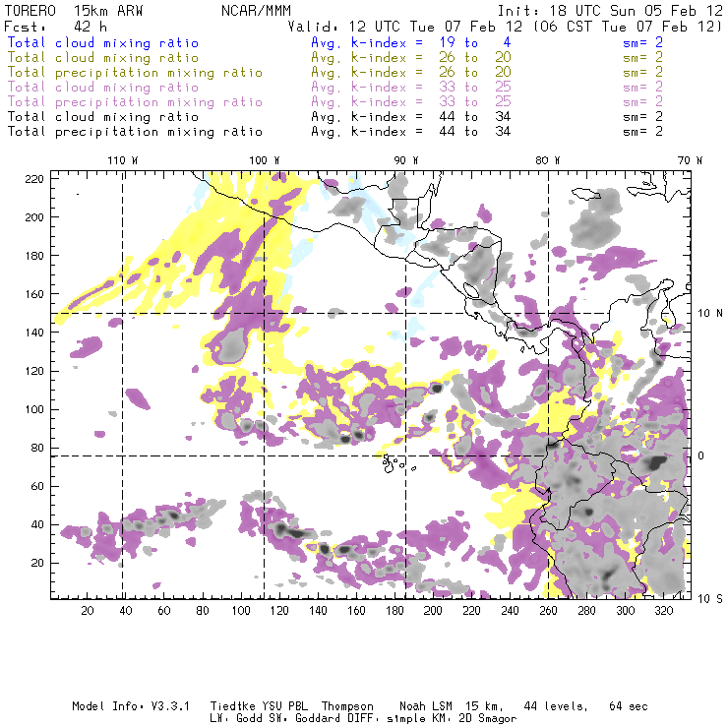Click the "KM: 2D Smagor" footer text
The image size is (728, 728).
[x=472, y=719]
